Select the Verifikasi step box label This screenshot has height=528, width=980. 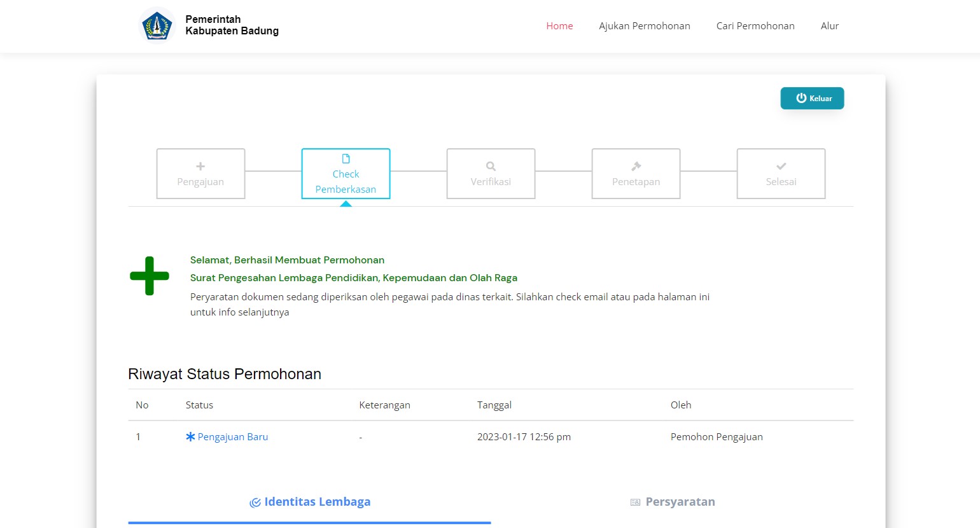tap(491, 182)
